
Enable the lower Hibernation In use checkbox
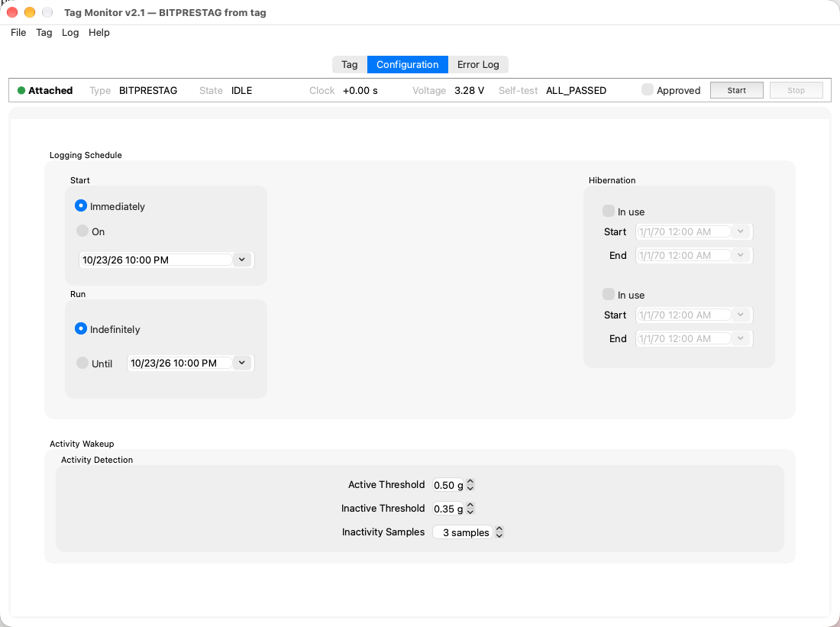click(609, 294)
